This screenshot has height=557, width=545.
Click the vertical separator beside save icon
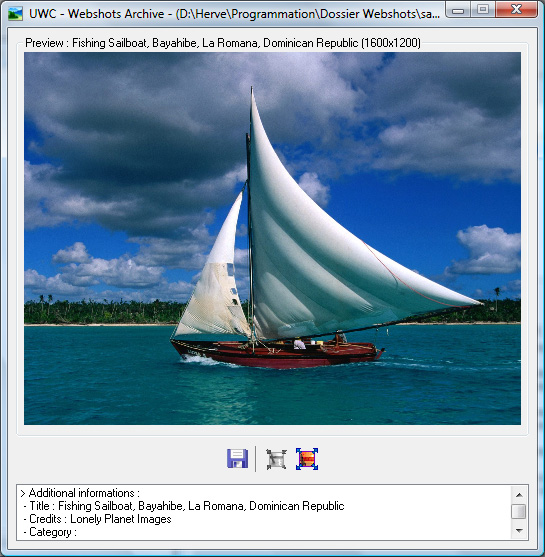pyautogui.click(x=255, y=459)
